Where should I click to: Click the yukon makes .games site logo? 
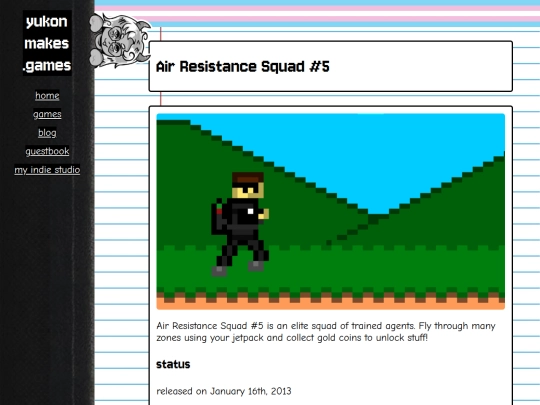[47, 43]
